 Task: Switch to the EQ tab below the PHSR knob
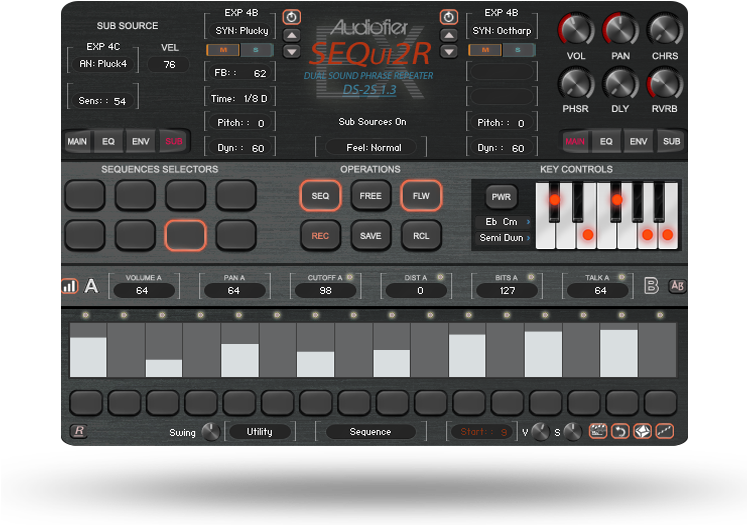coord(606,141)
